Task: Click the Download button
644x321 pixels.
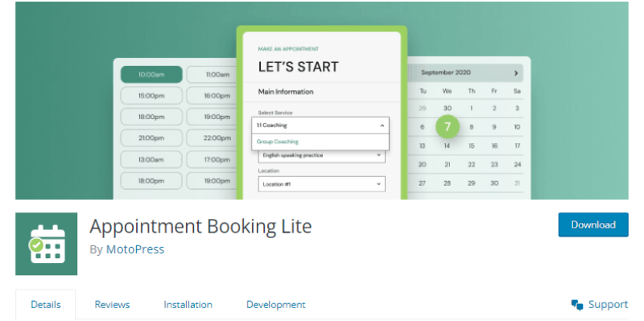Action: (x=593, y=224)
